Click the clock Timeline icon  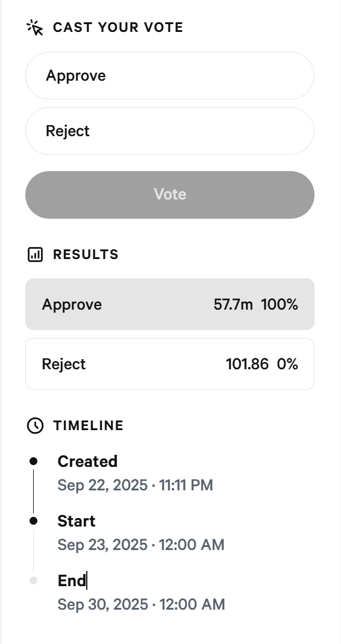tap(35, 425)
